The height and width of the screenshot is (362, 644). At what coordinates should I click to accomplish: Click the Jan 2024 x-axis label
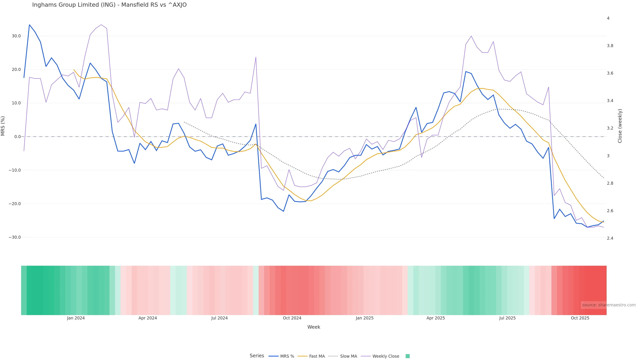[76, 318]
